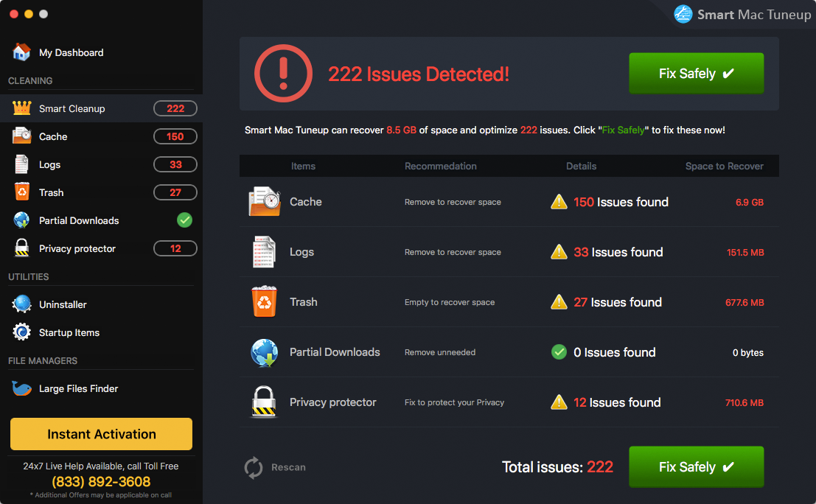Select Smart Cleanup in the sidebar
The height and width of the screenshot is (504, 816).
point(102,108)
